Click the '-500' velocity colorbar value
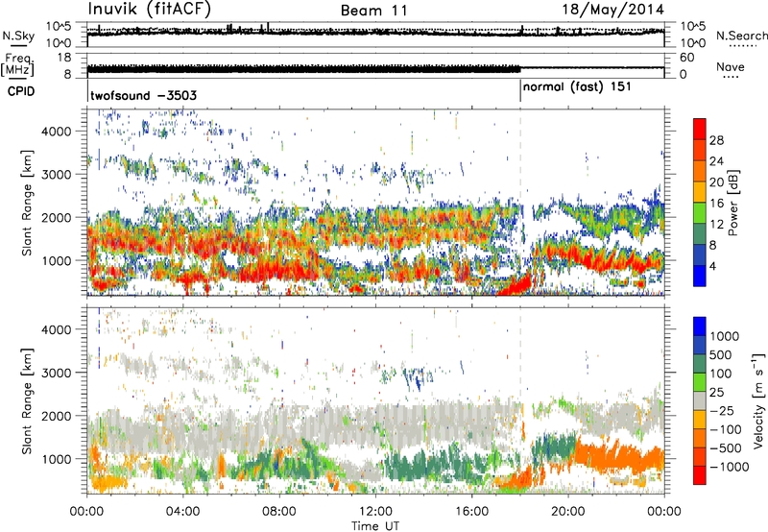The height and width of the screenshot is (532, 768). pos(726,447)
